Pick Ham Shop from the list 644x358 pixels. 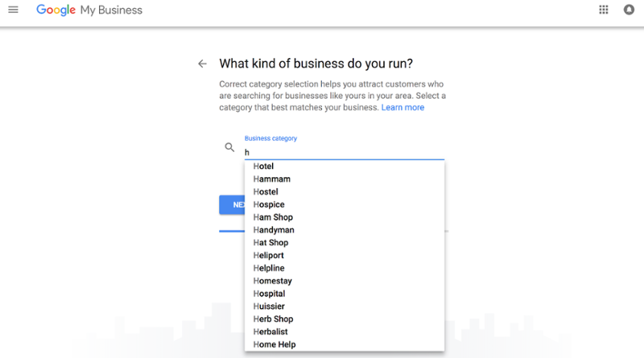tap(345, 217)
